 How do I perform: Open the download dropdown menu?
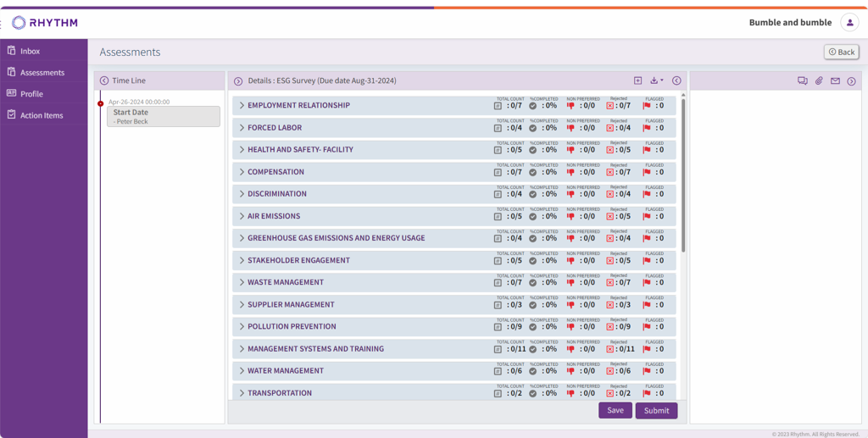pyautogui.click(x=656, y=80)
